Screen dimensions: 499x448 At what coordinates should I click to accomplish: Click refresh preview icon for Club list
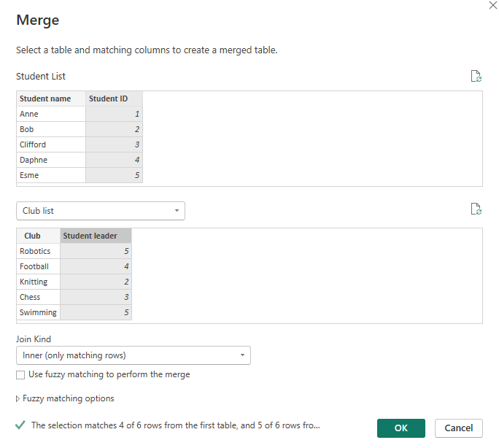tap(476, 209)
